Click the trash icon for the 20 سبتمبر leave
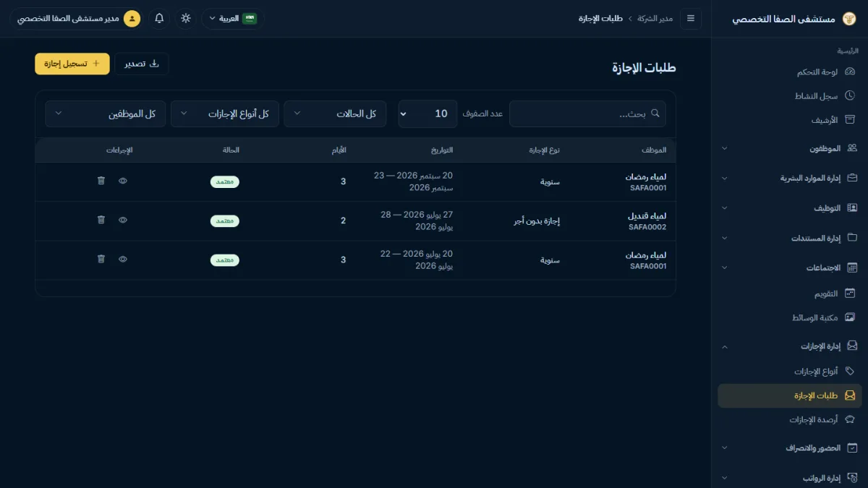This screenshot has height=488, width=868. click(101, 181)
